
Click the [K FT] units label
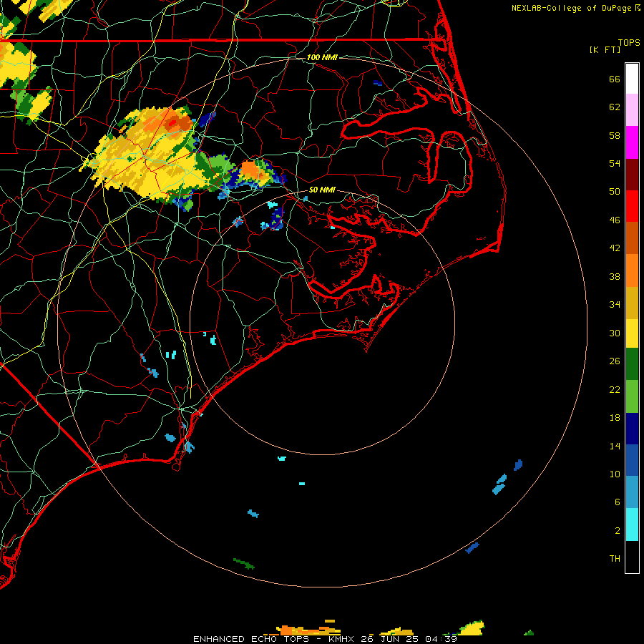pos(605,50)
